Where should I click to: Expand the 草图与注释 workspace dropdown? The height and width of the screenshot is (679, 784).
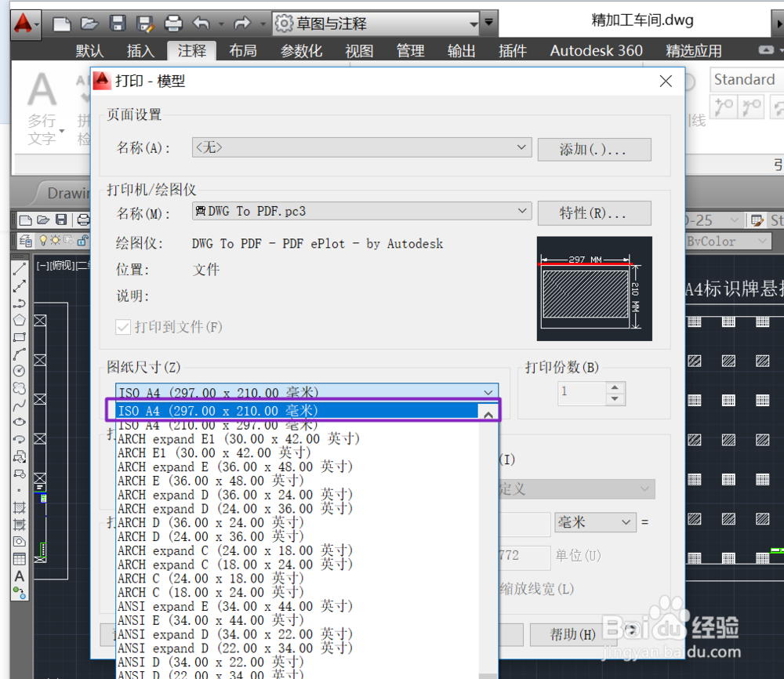tap(474, 24)
